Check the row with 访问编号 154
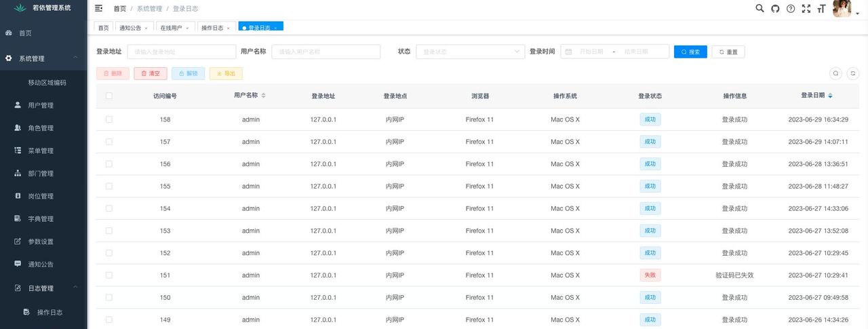 coord(108,208)
